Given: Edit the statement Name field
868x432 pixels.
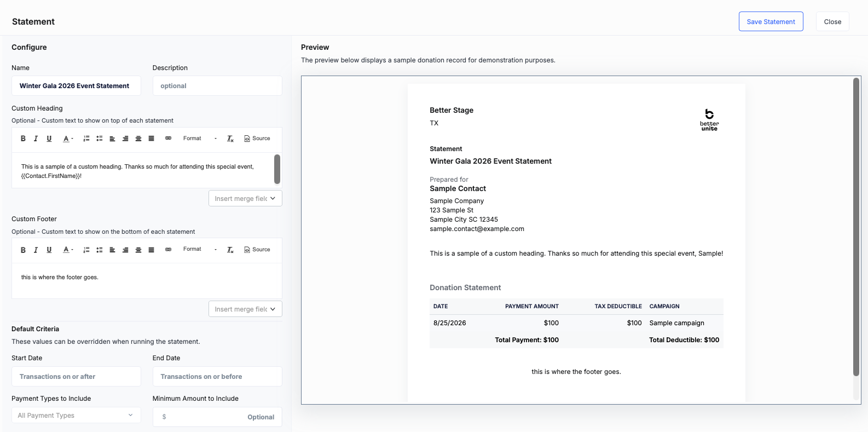Looking at the screenshot, I should (x=76, y=86).
